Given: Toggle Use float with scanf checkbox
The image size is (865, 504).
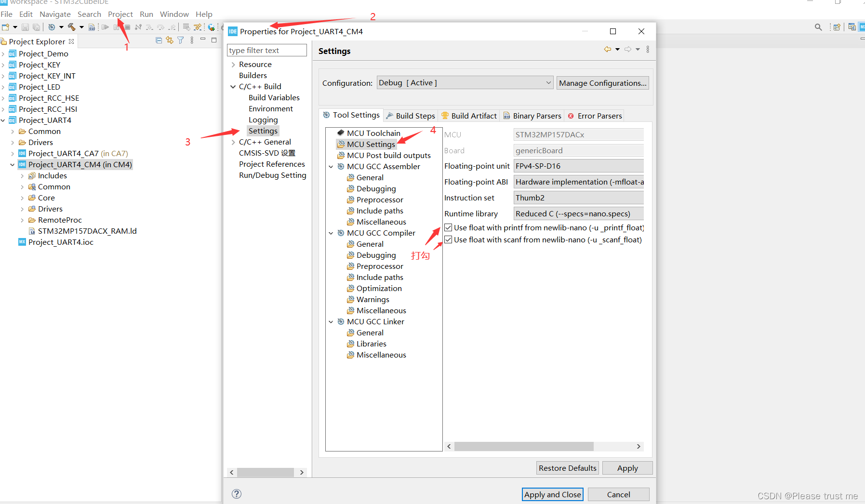Looking at the screenshot, I should (448, 239).
